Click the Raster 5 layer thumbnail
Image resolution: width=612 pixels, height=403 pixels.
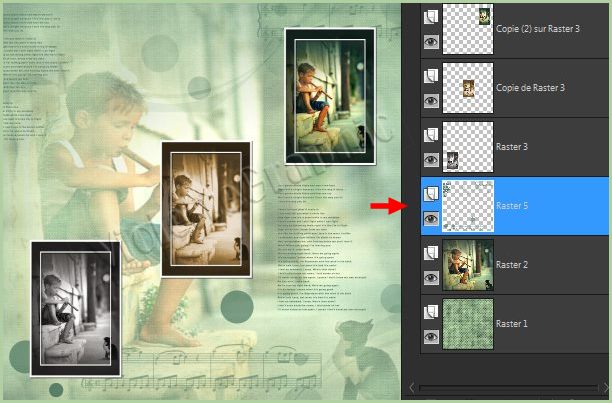pyautogui.click(x=467, y=206)
